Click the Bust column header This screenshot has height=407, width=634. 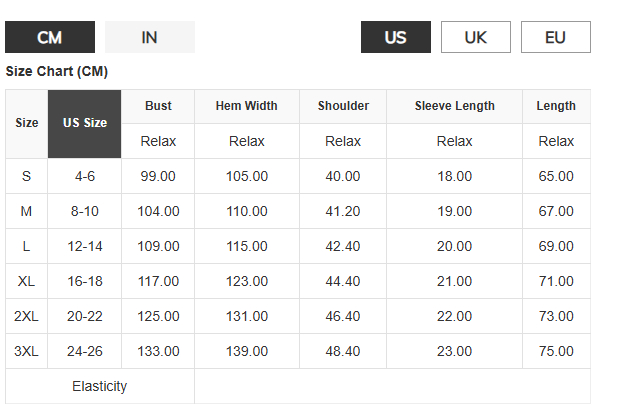pyautogui.click(x=158, y=106)
